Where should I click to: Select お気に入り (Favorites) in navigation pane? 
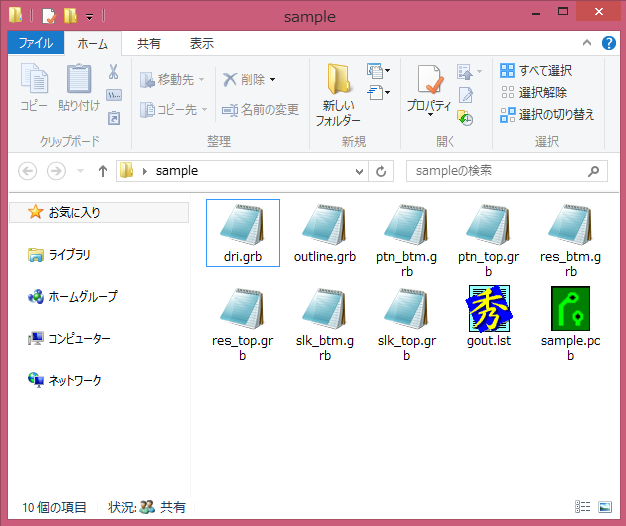coord(99,212)
